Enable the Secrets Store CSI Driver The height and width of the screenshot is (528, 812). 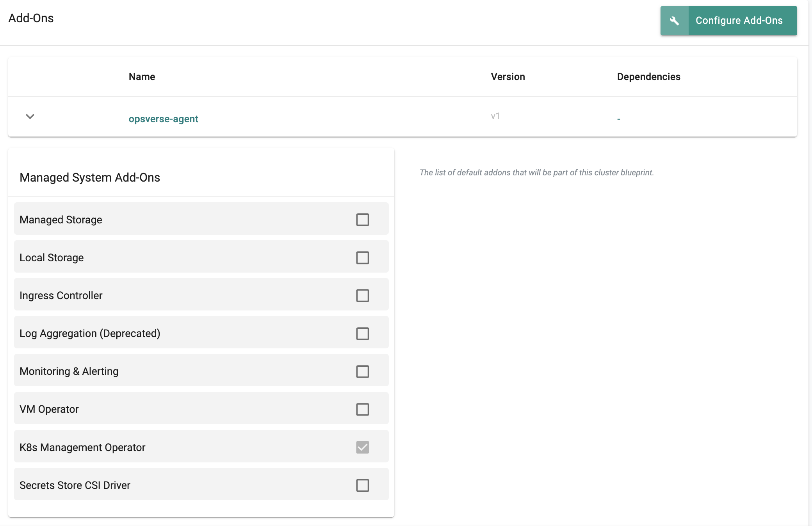[x=363, y=485]
